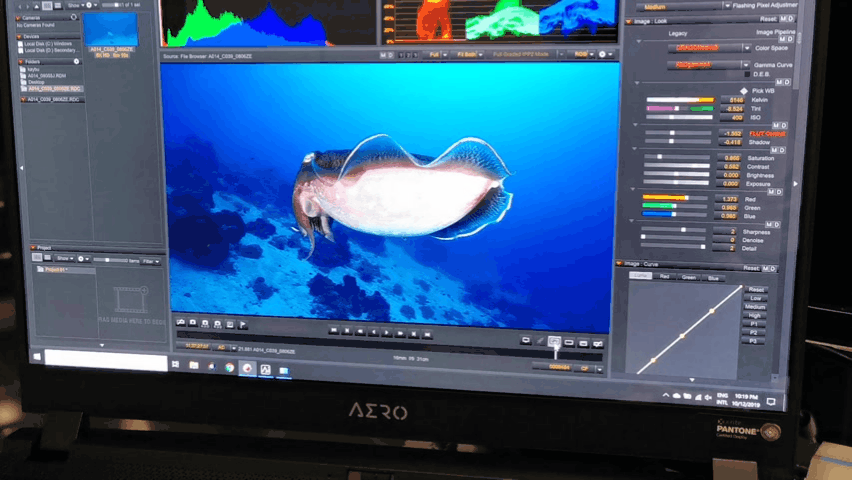The width and height of the screenshot is (852, 480).
Task: Click the snapshot camera icon below the viewer
Action: 192,324
